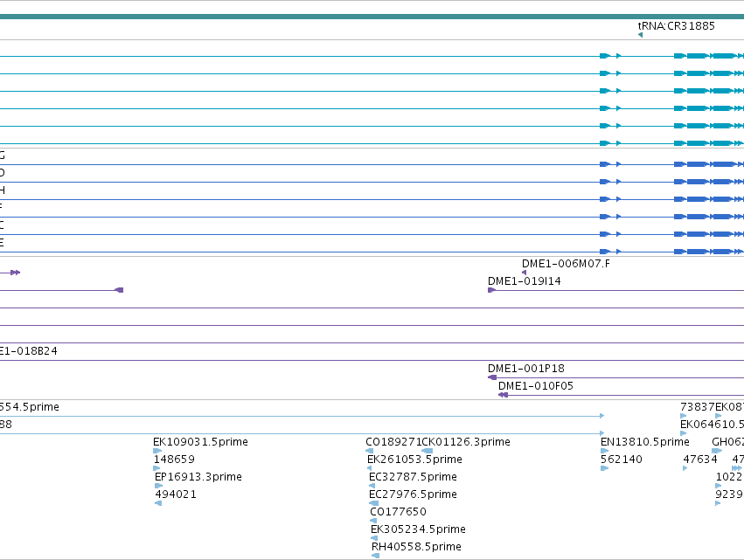Click the teal gene span bar at top
This screenshot has height=560, width=744.
coord(372,17)
